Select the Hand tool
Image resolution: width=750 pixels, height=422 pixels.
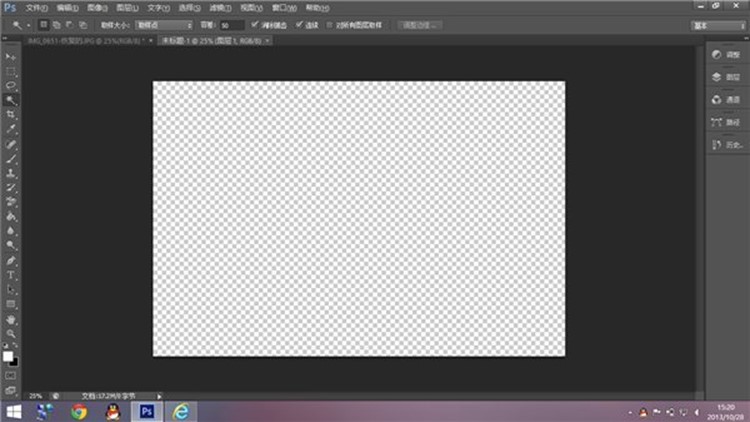pos(12,319)
